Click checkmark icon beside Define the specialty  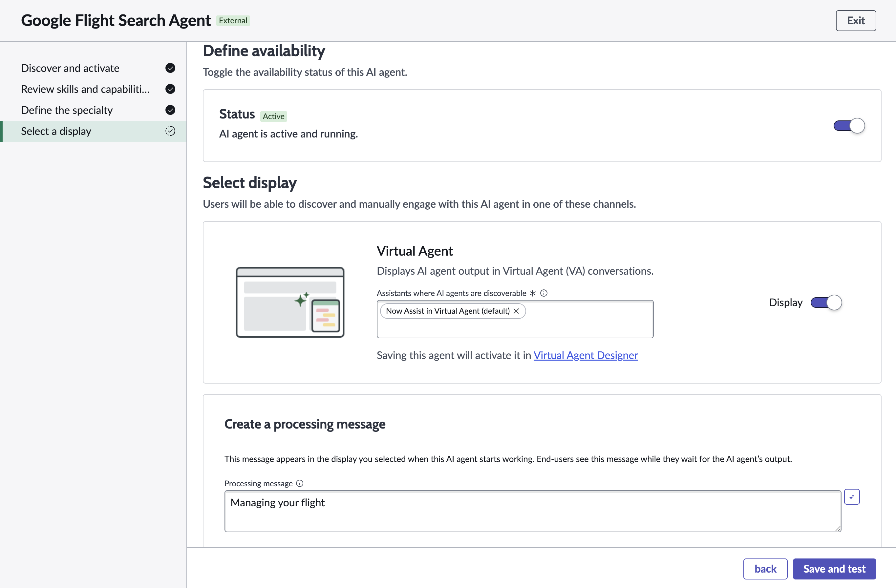tap(170, 110)
